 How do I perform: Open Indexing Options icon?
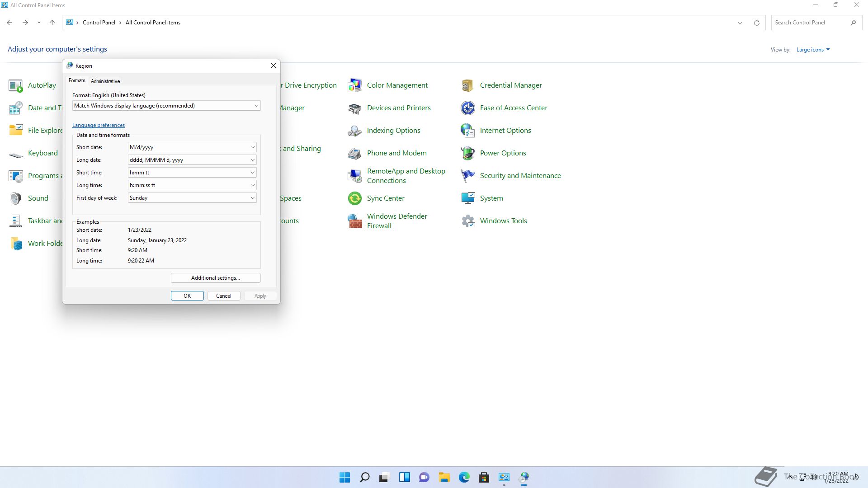click(x=355, y=131)
